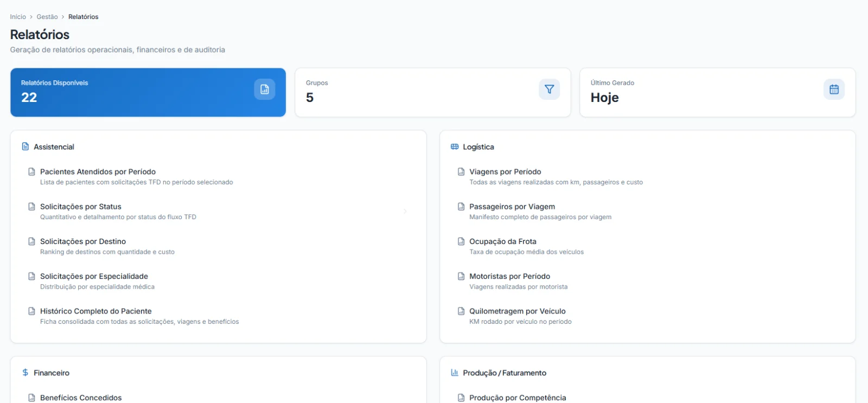The width and height of the screenshot is (868, 403).
Task: Click the Relatórios Disponíveis count 22
Action: coord(29,98)
